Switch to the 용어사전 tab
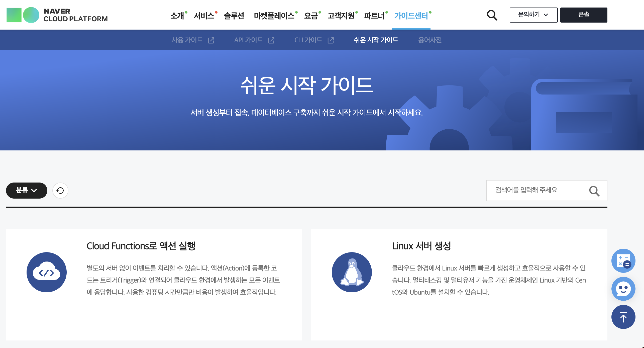This screenshot has width=644, height=348. coord(430,40)
